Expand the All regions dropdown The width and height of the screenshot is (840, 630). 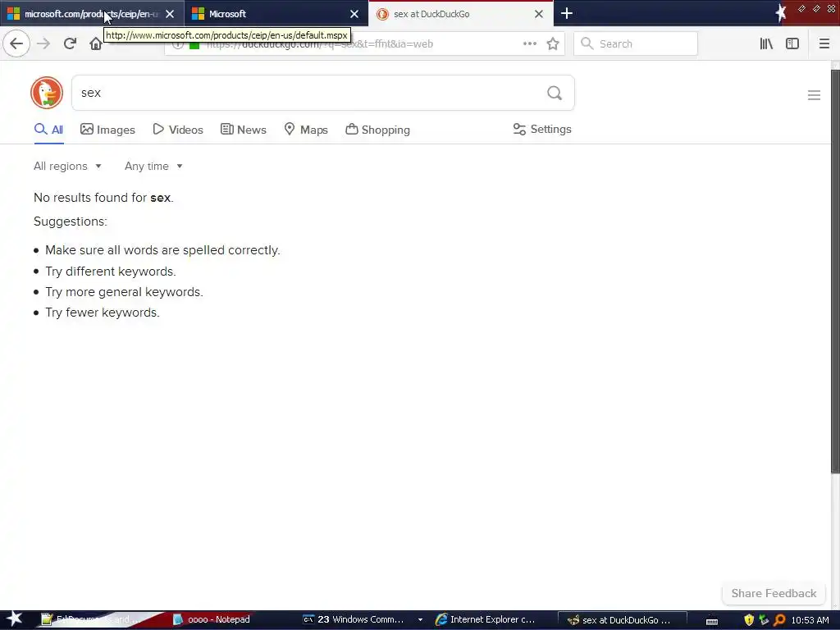coord(67,166)
